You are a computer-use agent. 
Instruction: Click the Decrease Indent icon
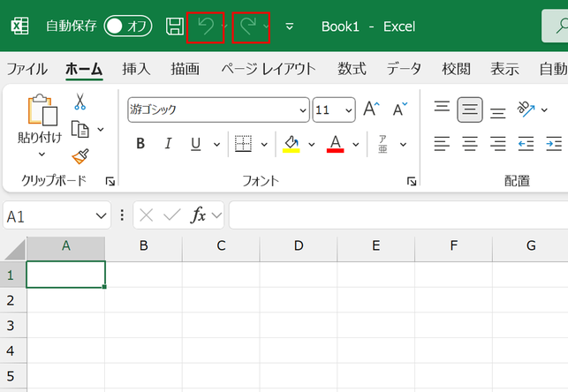526,144
